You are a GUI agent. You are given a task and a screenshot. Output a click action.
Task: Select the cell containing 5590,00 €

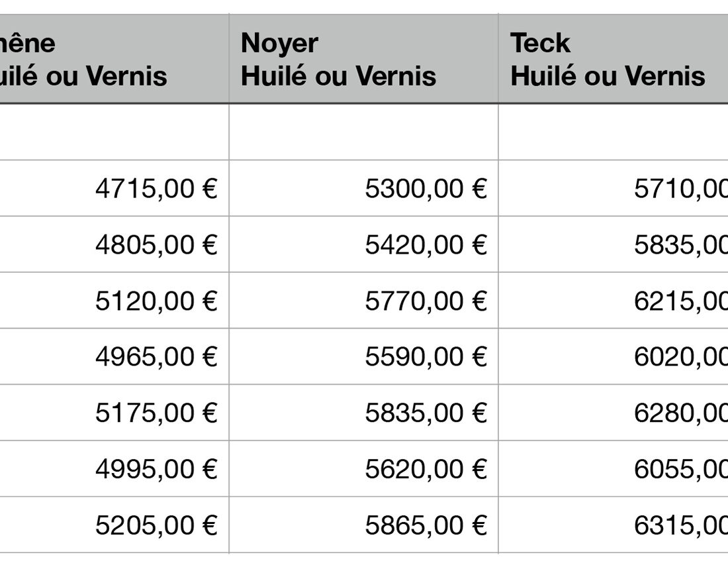click(x=426, y=357)
